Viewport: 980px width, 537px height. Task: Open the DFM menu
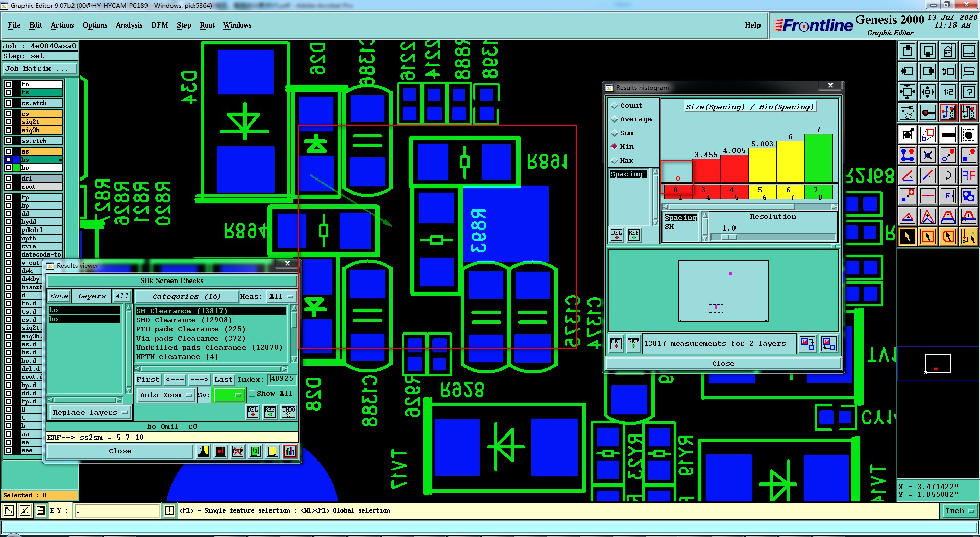[x=160, y=25]
